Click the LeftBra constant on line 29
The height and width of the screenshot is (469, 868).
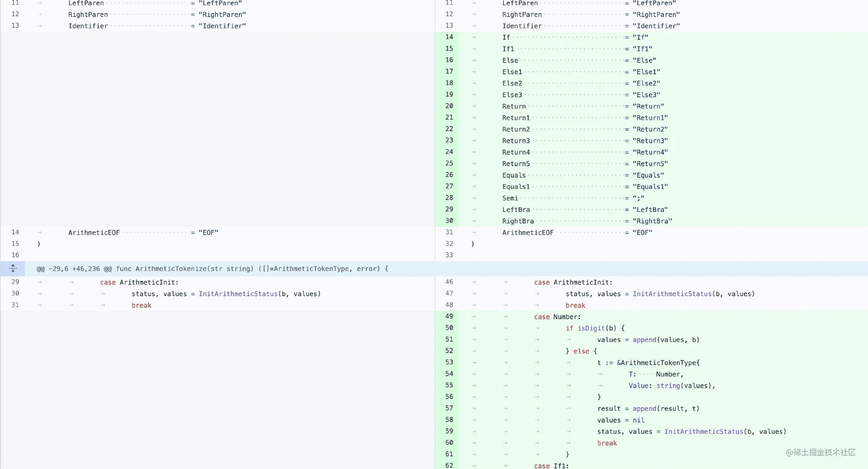coord(516,210)
